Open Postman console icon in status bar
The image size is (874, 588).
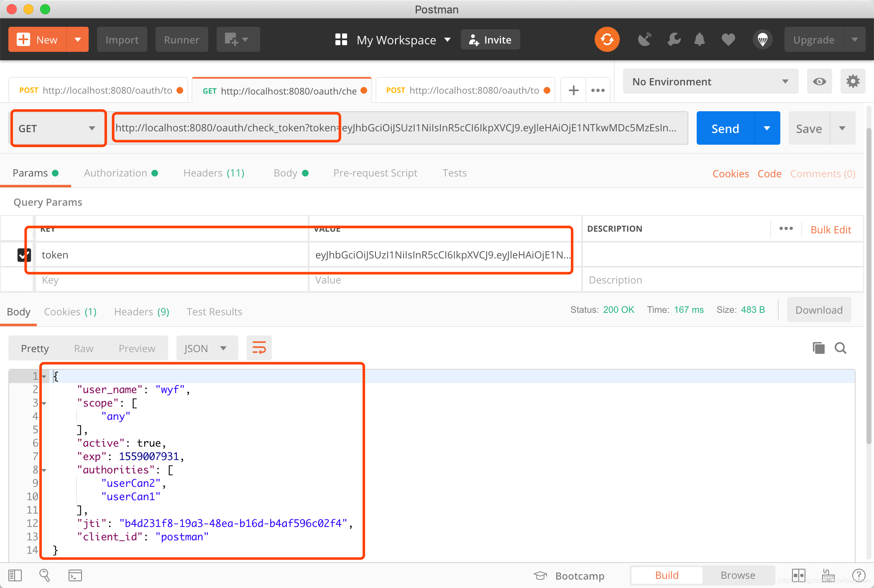[75, 575]
